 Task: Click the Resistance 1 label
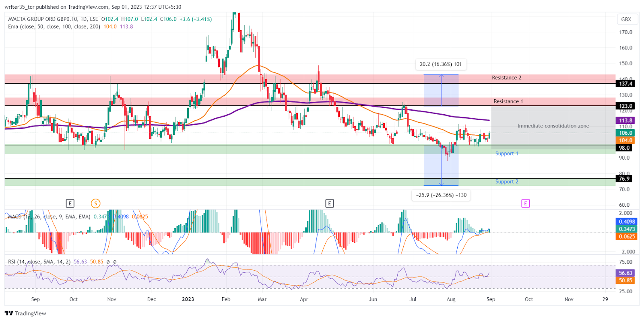tap(508, 101)
